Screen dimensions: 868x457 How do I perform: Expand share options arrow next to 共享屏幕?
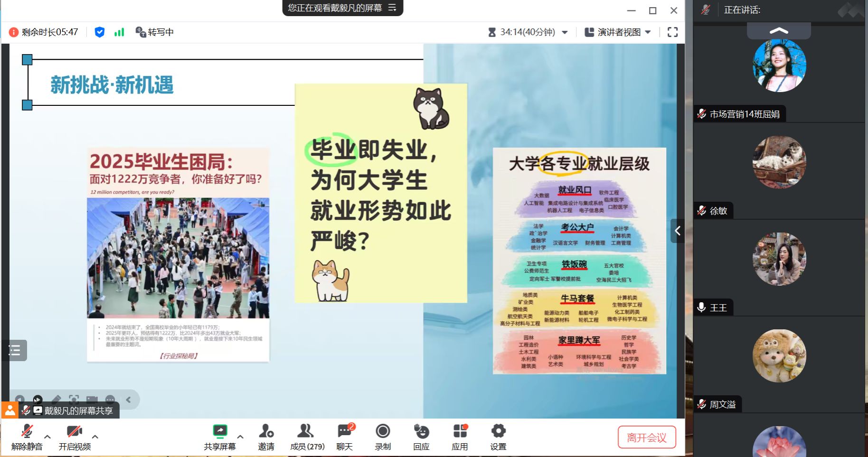tap(240, 437)
